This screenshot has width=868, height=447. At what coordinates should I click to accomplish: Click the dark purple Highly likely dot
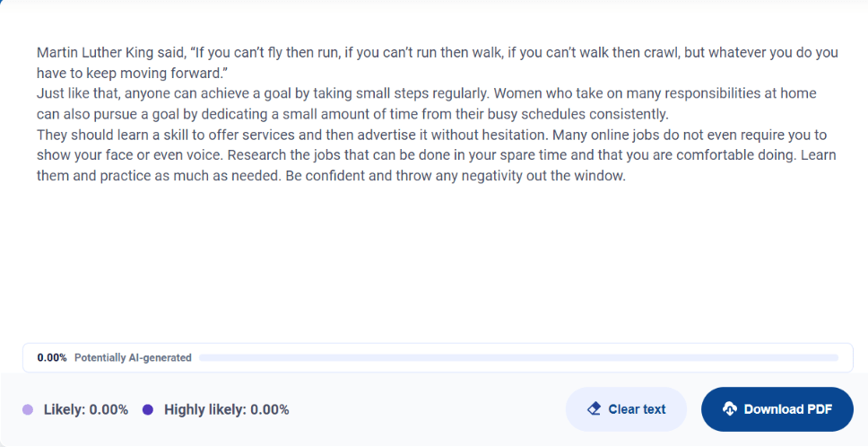click(x=148, y=410)
